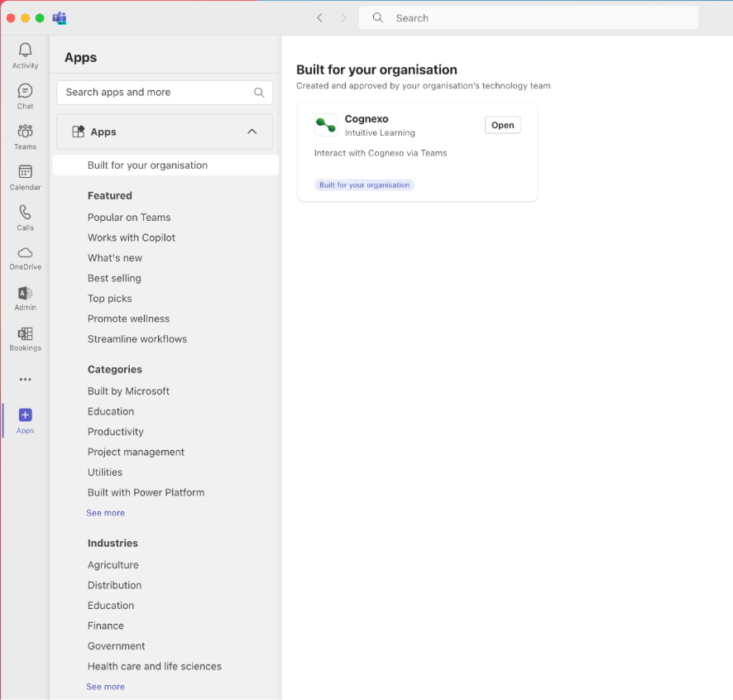This screenshot has height=700, width=733.
Task: Open the Calendar icon
Action: [x=25, y=172]
